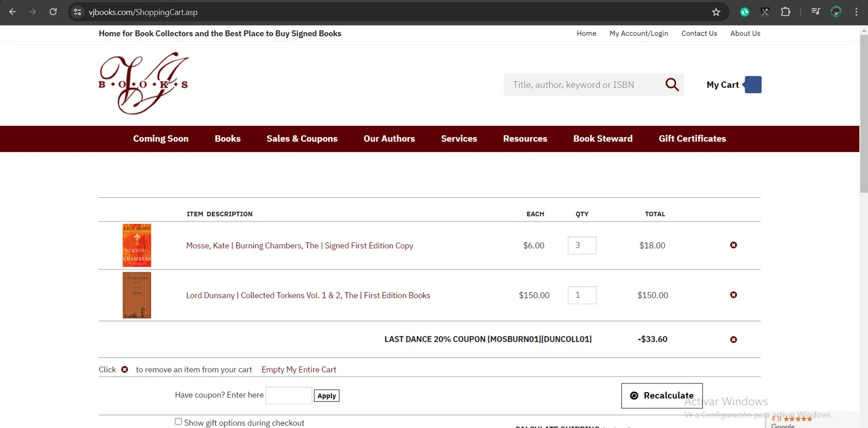Click quantity field for Burning Chambers
Viewport: 868px width, 428px height.
(x=582, y=245)
